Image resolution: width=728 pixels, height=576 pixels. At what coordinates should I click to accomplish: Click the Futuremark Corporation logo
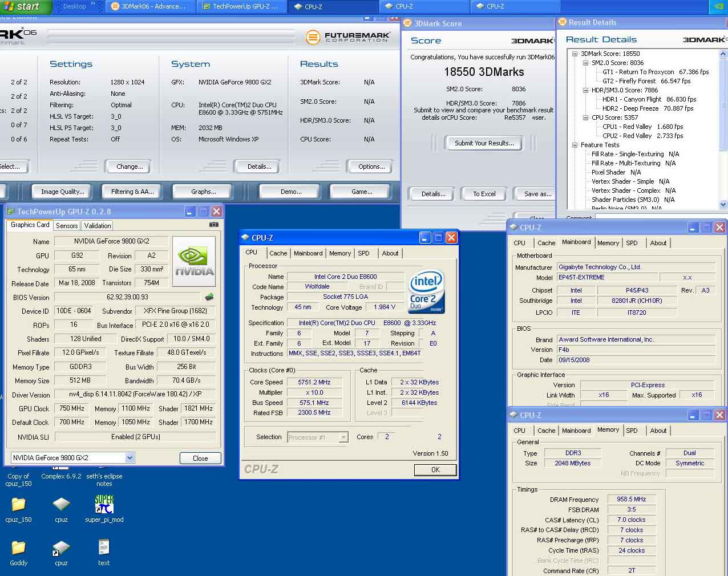348,37
